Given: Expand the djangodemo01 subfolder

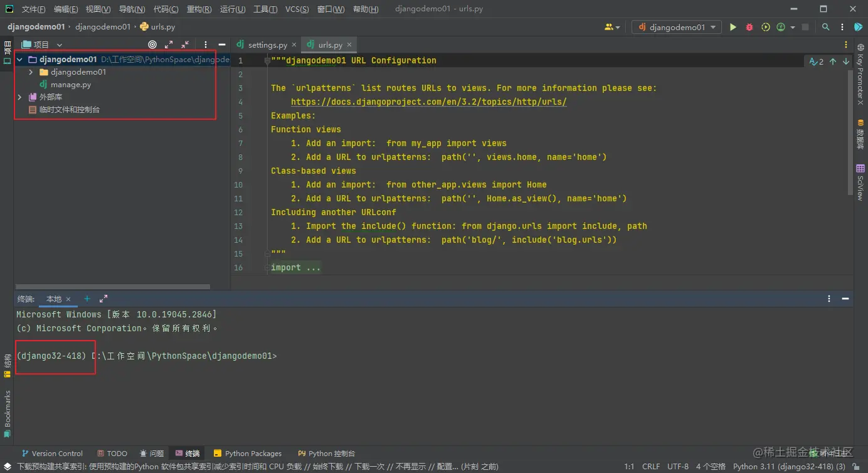Looking at the screenshot, I should pos(31,72).
